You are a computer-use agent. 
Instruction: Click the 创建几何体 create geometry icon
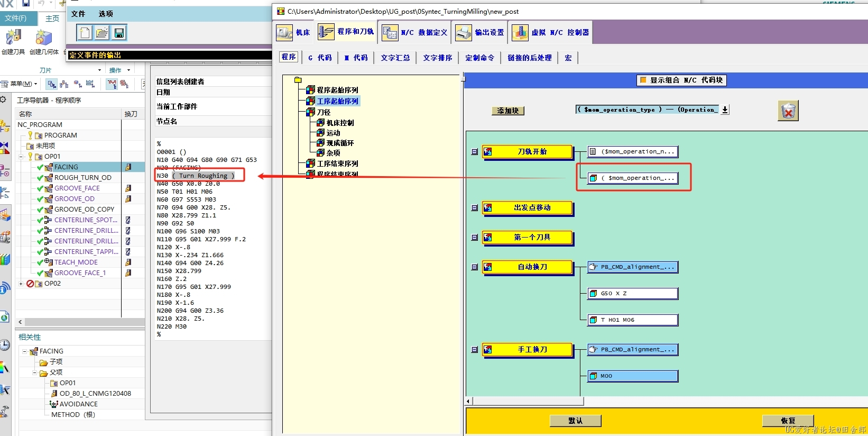tap(44, 38)
